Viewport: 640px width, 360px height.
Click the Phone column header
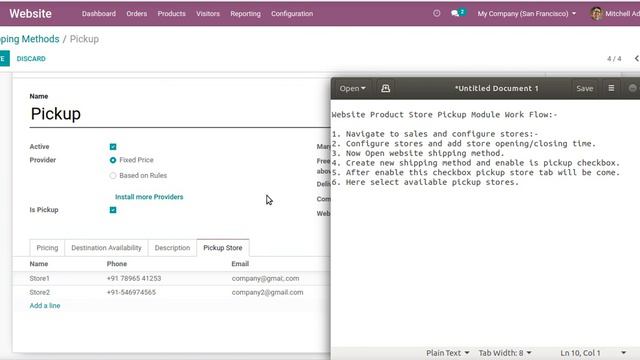coord(117,264)
